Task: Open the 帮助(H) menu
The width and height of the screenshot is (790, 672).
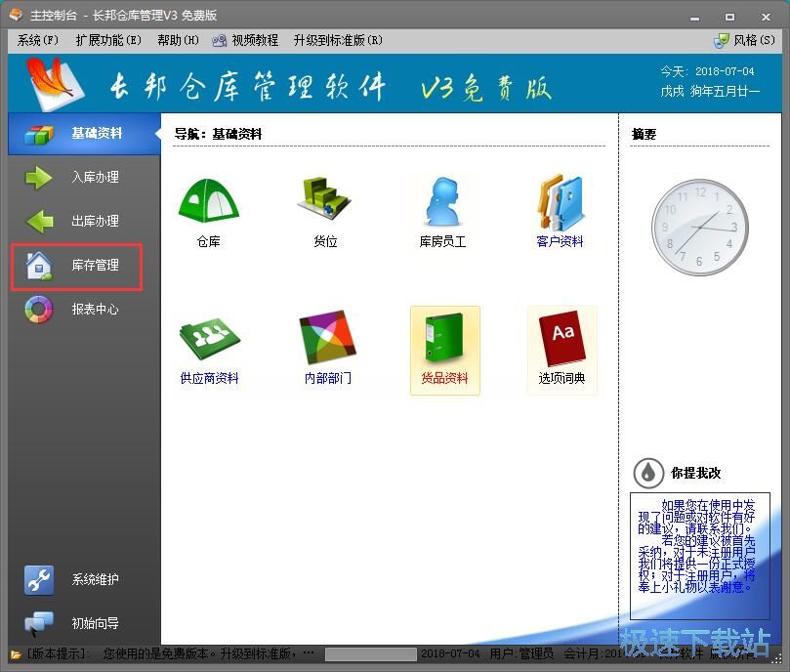Action: [178, 40]
